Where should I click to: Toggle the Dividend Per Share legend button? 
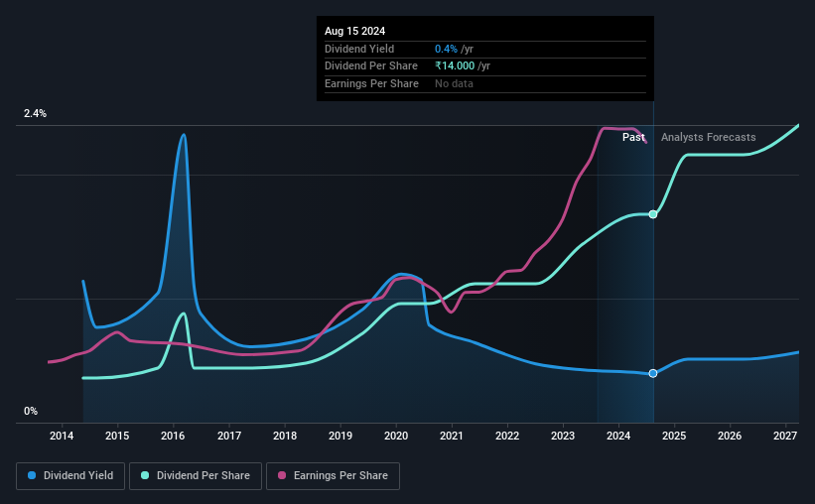pos(196,476)
